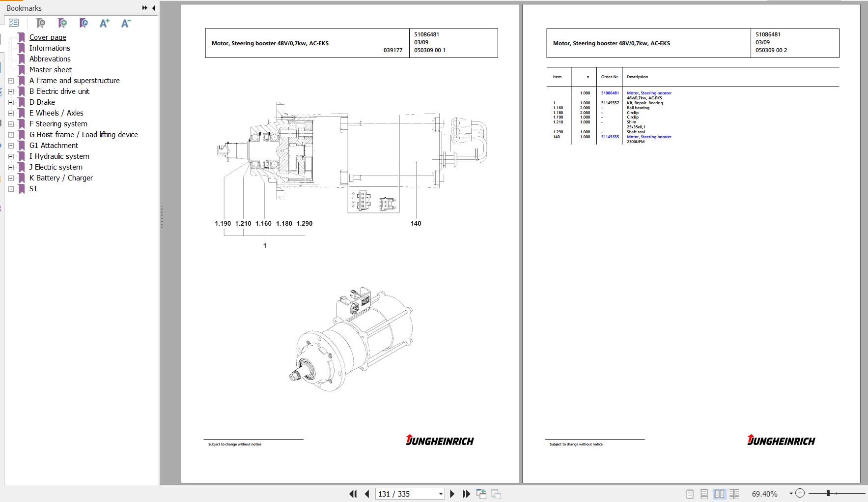
Task: Go to the next page
Action: [452, 494]
